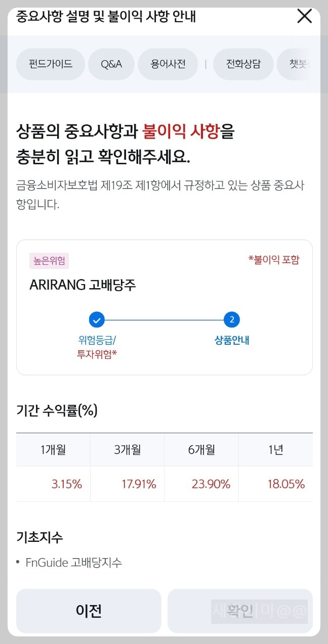Click the step 2 circle indicator
Screen dimensions: 328x644
click(x=231, y=319)
